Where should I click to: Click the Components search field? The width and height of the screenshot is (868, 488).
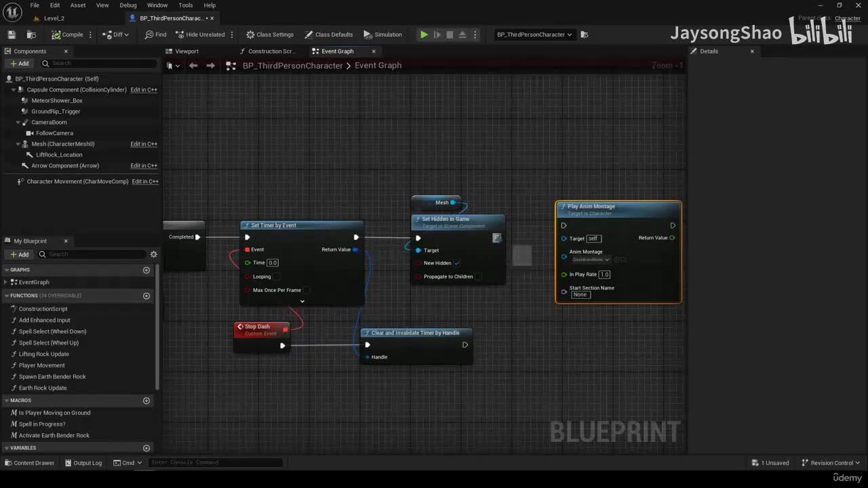coord(98,64)
